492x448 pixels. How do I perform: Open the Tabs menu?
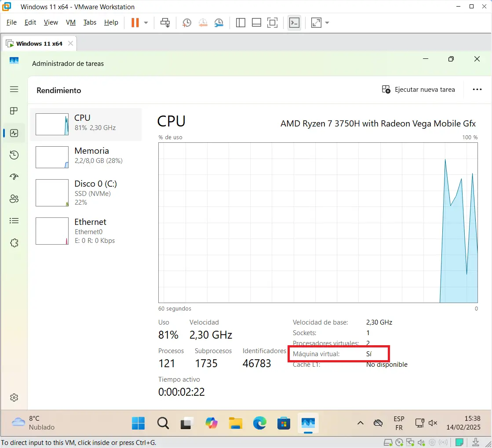coord(90,22)
